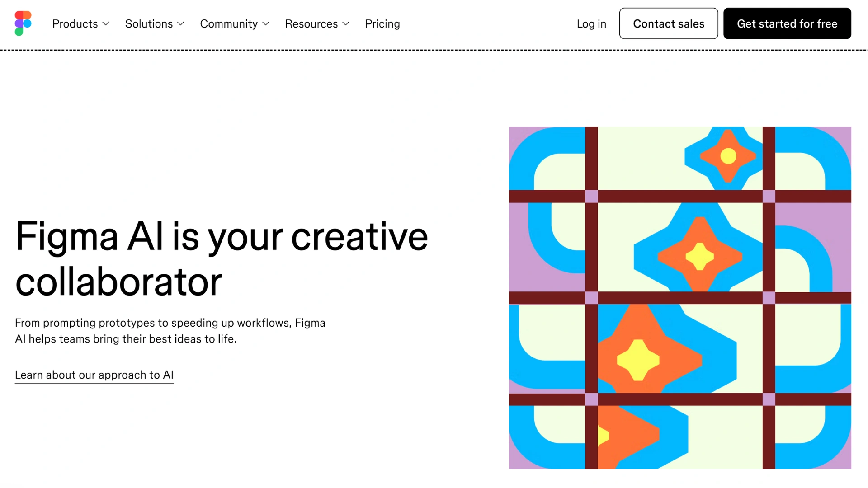Go to the Pricing page

coord(382,24)
